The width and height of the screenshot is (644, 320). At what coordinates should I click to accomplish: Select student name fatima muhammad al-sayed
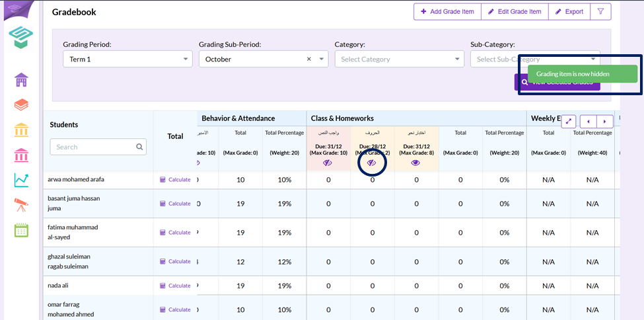click(x=73, y=232)
